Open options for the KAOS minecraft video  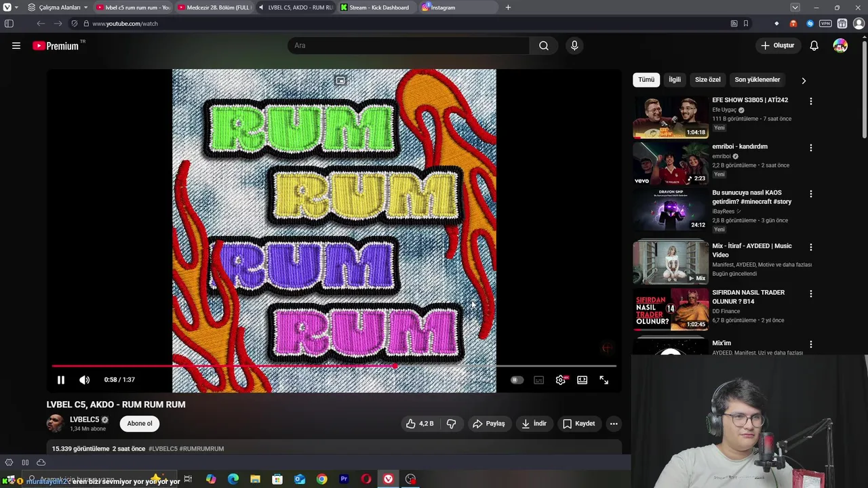[810, 194]
